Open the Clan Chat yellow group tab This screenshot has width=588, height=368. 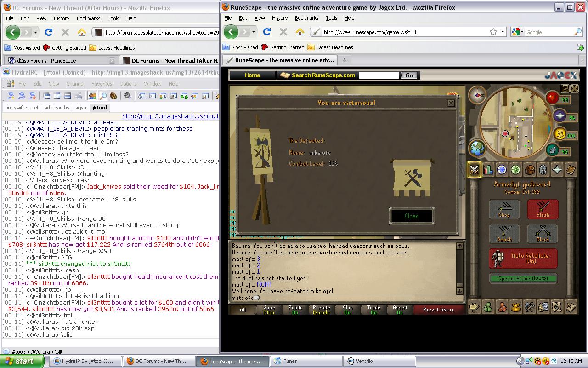(515, 306)
